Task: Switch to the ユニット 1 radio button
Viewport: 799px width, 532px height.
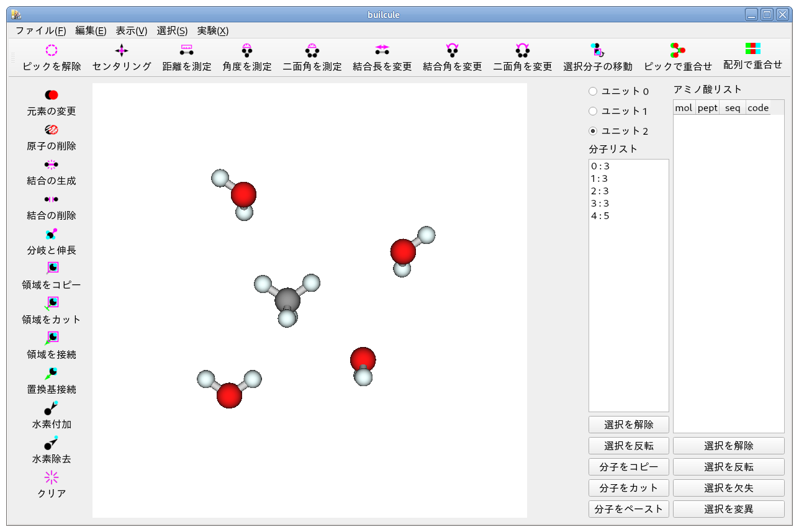Action: coord(593,111)
